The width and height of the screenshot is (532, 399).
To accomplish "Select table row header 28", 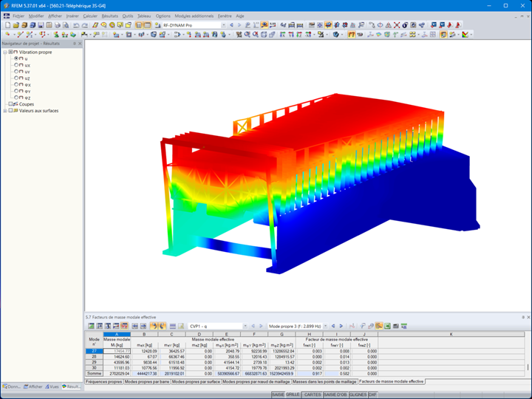I will point(94,357).
